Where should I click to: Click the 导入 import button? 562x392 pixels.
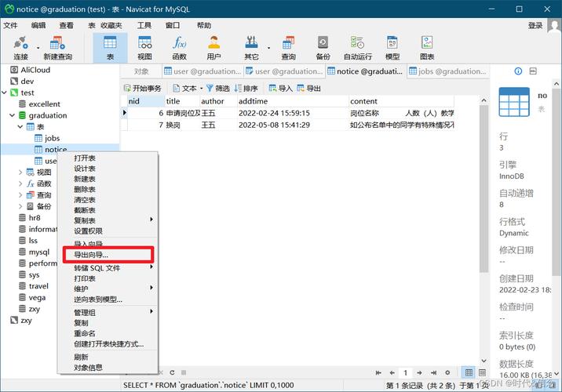click(x=281, y=88)
